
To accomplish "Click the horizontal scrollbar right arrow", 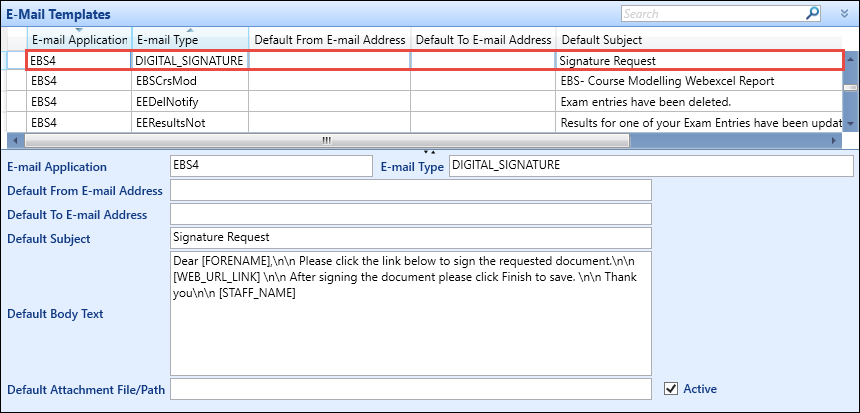I will click(x=834, y=140).
